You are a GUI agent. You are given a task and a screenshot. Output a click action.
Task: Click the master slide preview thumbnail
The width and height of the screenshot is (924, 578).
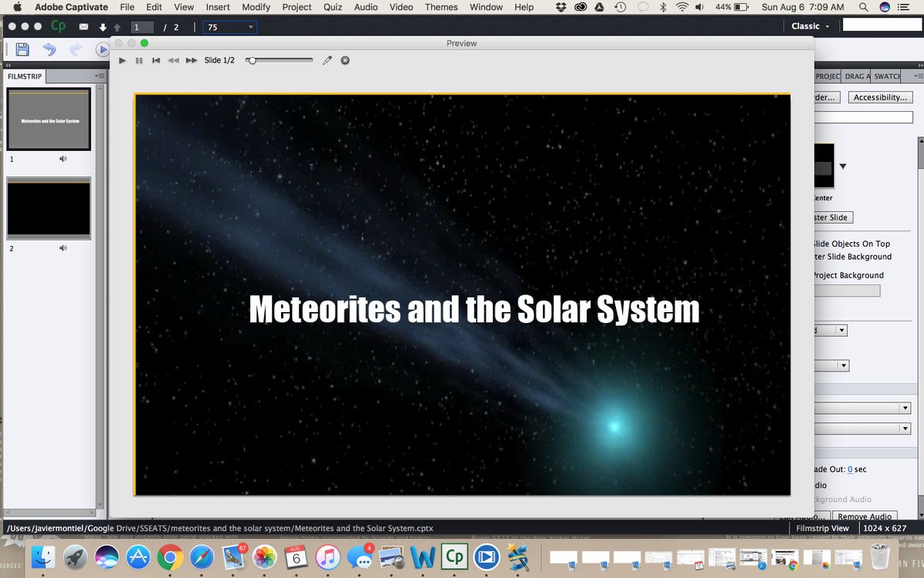point(824,166)
